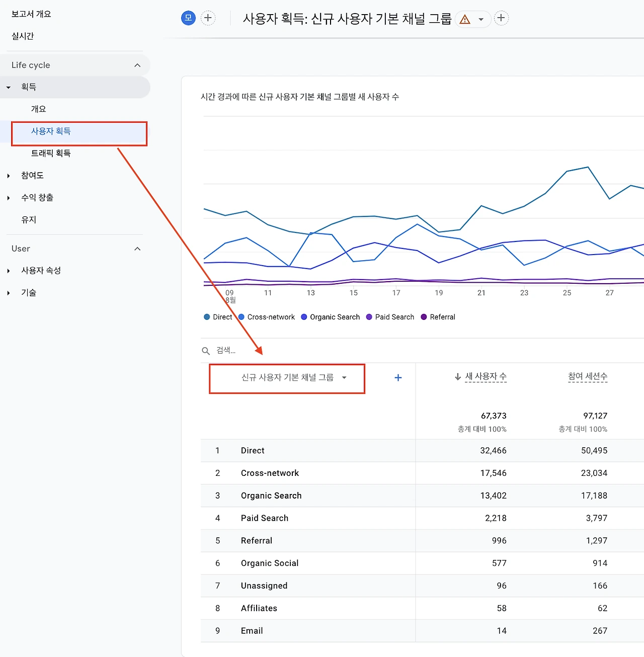The width and height of the screenshot is (644, 657).
Task: Open the 실시간 report
Action: click(23, 36)
